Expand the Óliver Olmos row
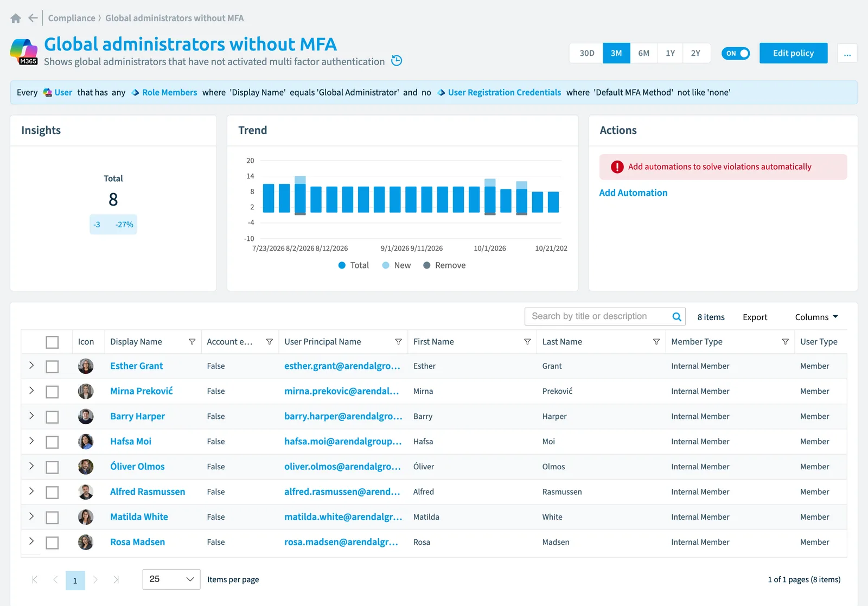 pos(31,466)
